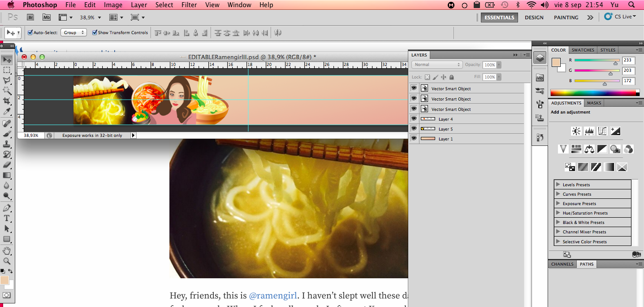Adjust the R color slider
644x307 pixels.
[x=615, y=63]
